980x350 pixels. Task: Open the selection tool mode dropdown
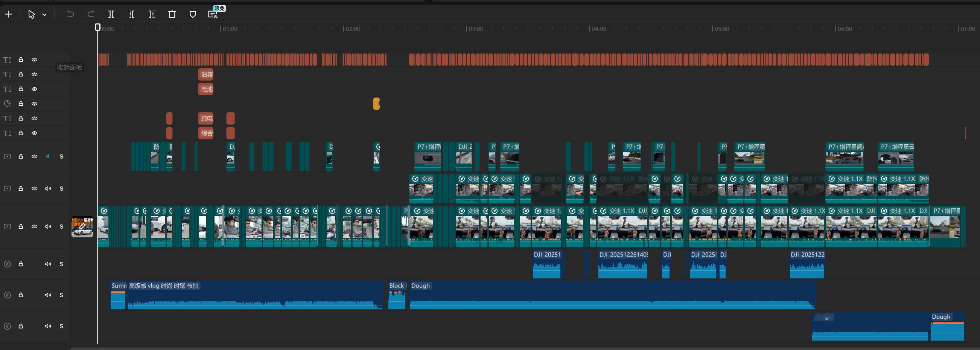[44, 14]
